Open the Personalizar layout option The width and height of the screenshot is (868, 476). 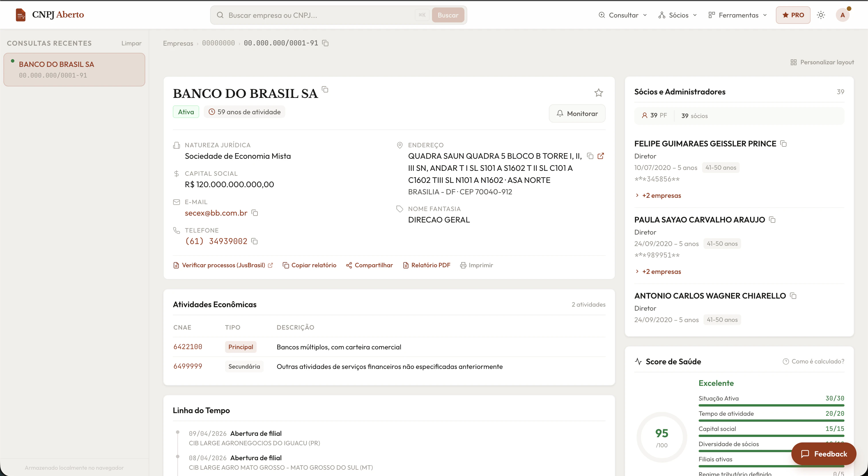[823, 62]
